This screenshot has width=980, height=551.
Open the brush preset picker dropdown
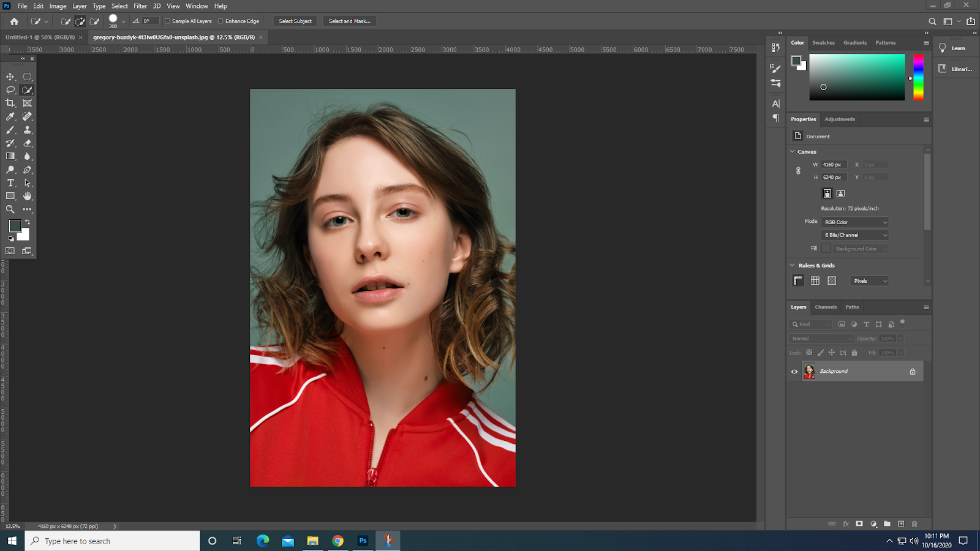click(x=124, y=21)
